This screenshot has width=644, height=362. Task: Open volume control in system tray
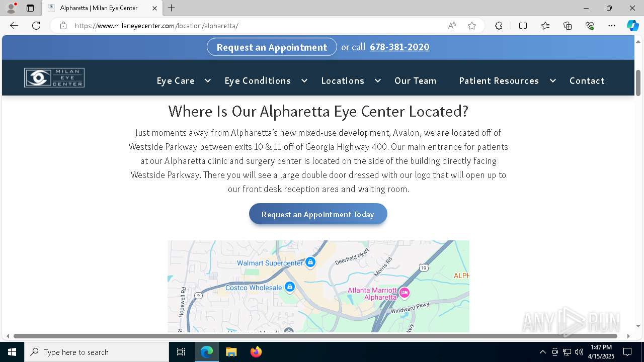point(579,352)
